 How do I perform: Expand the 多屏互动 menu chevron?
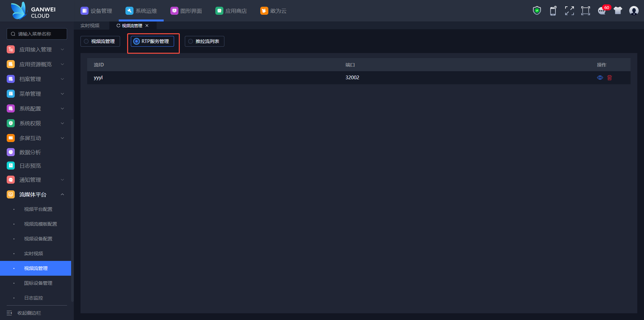62,138
